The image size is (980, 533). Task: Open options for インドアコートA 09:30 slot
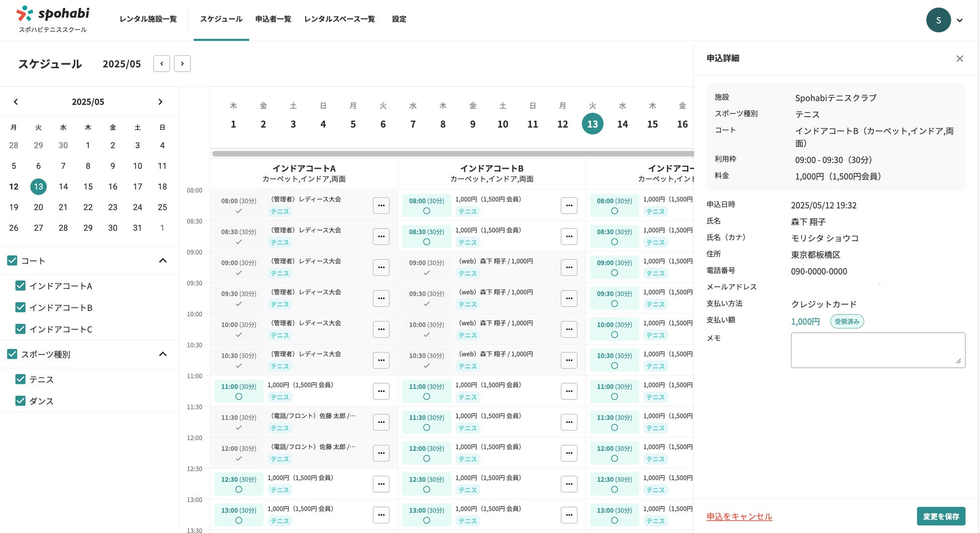pyautogui.click(x=381, y=298)
